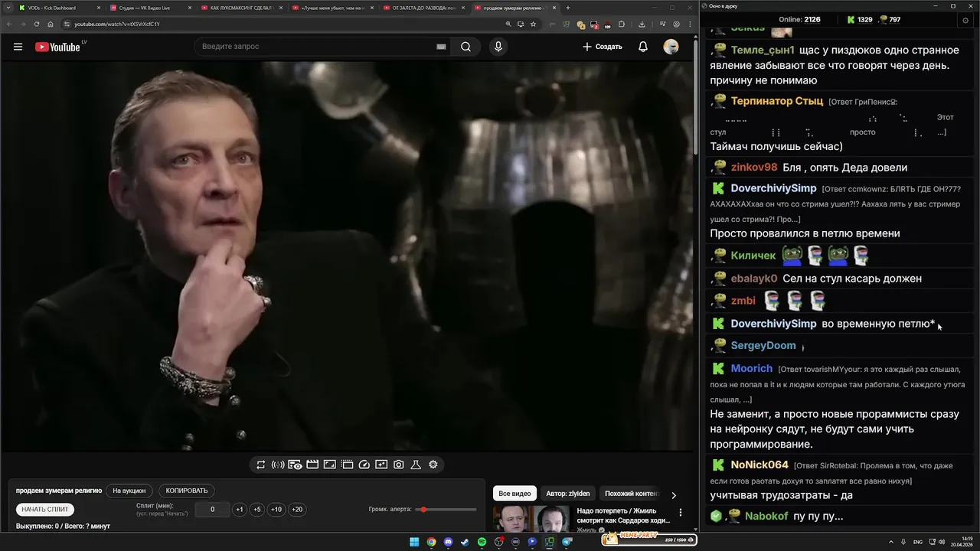
Task: Click the На аукцион button
Action: 129,491
